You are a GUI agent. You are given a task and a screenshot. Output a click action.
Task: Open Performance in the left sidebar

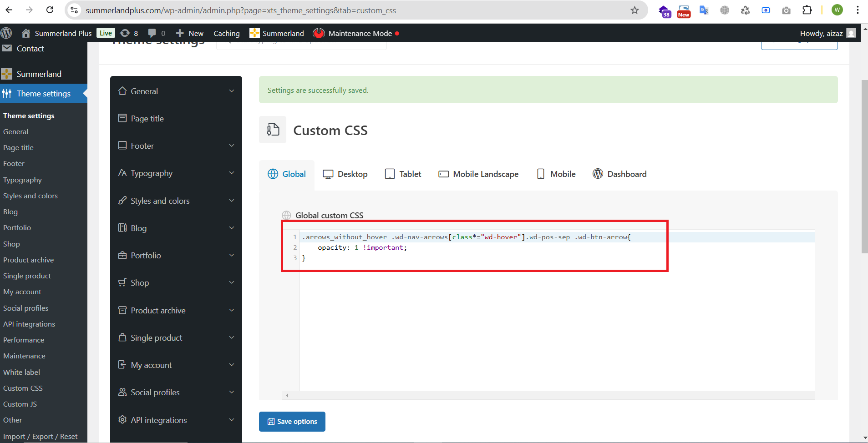coord(24,340)
